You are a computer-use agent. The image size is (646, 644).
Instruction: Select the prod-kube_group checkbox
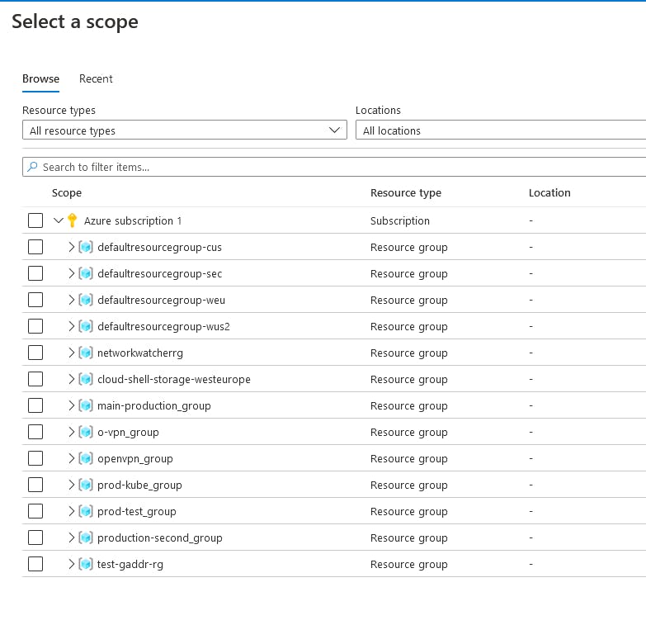tap(35, 484)
